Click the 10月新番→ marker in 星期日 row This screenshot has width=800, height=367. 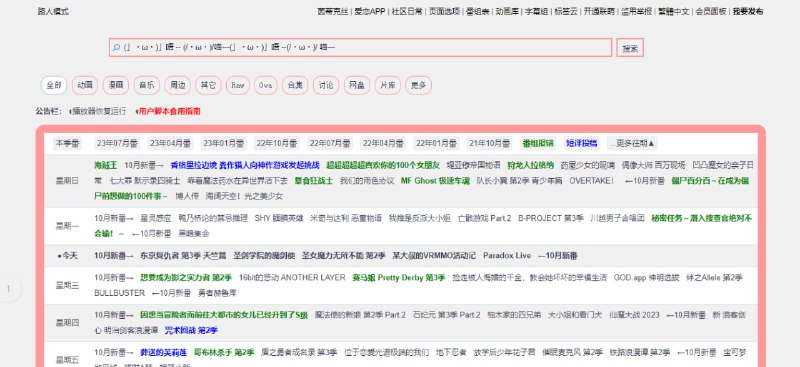pos(144,165)
